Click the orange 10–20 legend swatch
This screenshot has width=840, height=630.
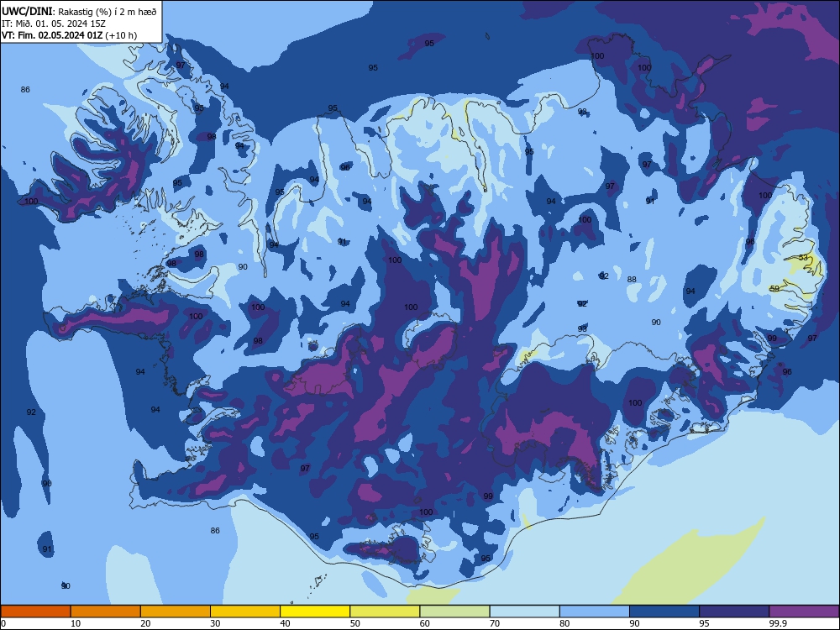point(106,612)
